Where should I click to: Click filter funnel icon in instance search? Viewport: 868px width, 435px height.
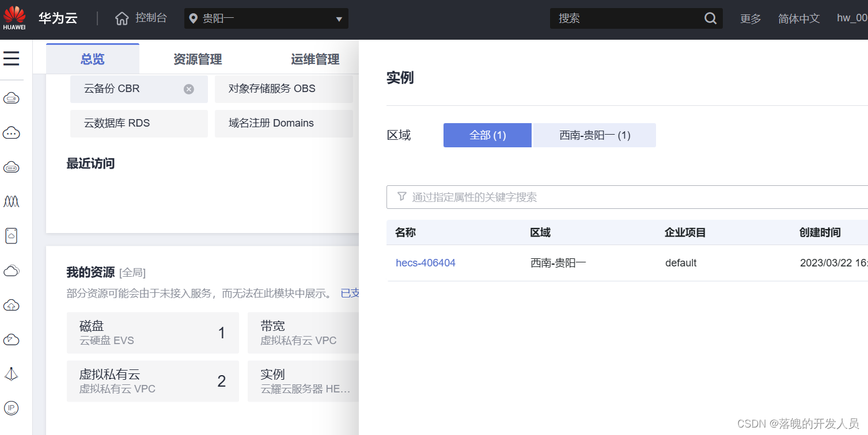[402, 197]
